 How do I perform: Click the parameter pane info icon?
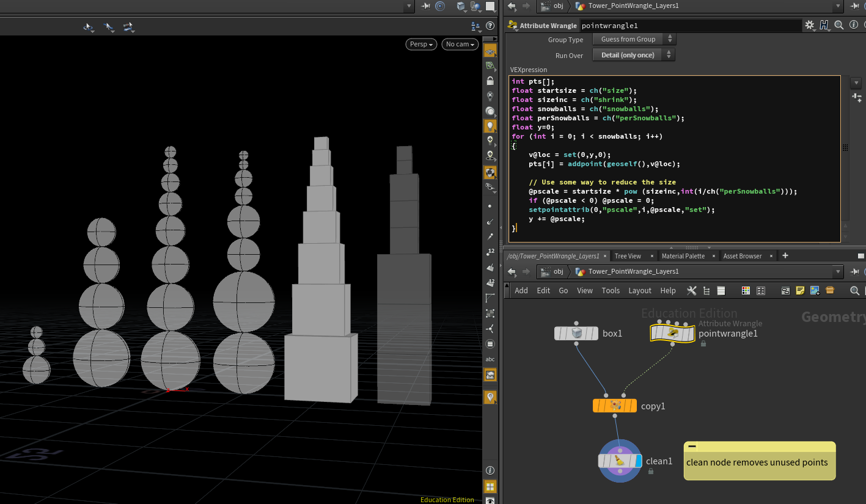(x=853, y=25)
